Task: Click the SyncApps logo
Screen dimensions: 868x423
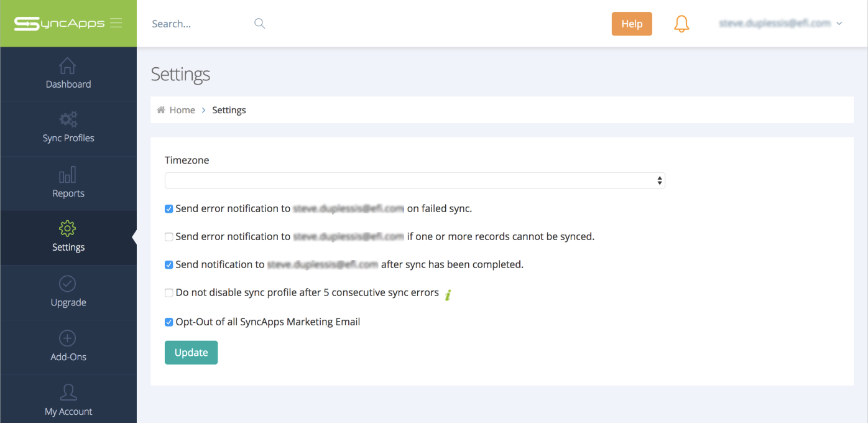Action: click(59, 24)
